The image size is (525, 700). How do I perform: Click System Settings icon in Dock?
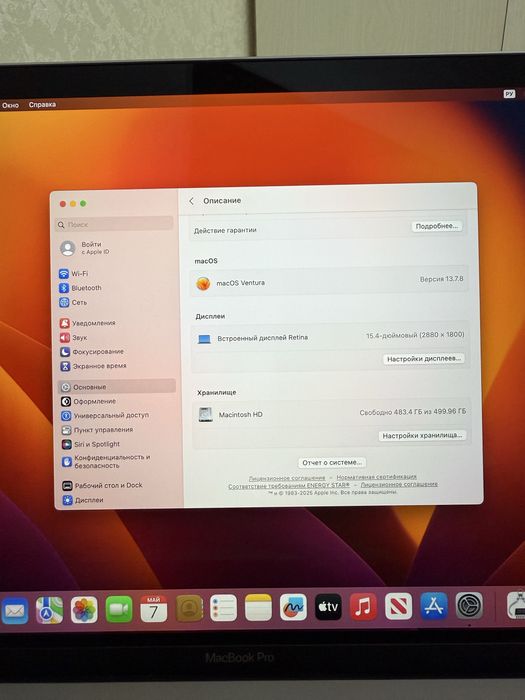(469, 605)
